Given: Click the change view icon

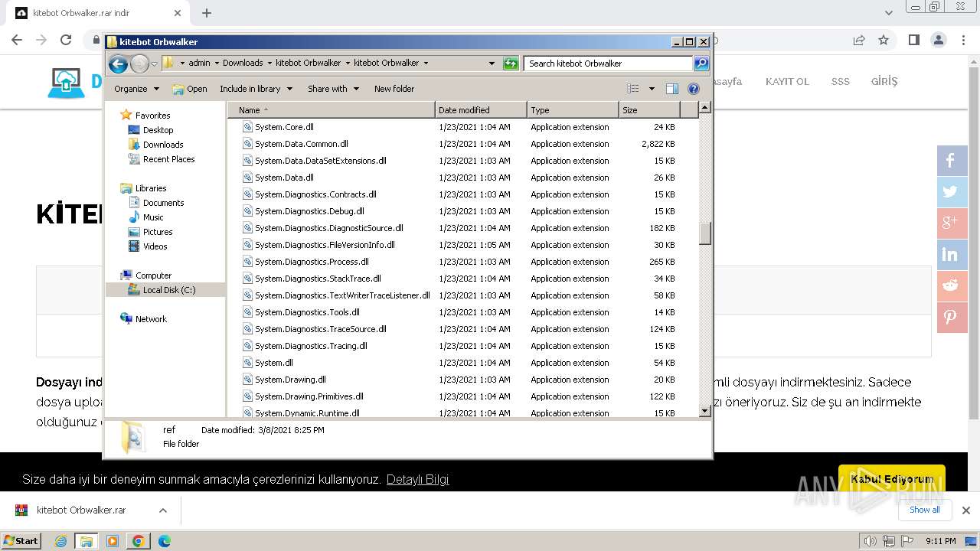Looking at the screenshot, I should pyautogui.click(x=632, y=89).
